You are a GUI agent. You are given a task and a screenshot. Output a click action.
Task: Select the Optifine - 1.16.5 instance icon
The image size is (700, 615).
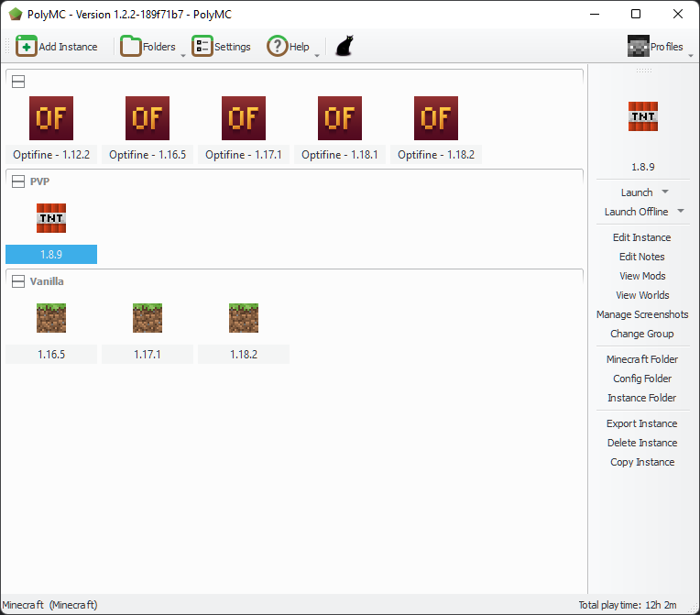tap(148, 118)
